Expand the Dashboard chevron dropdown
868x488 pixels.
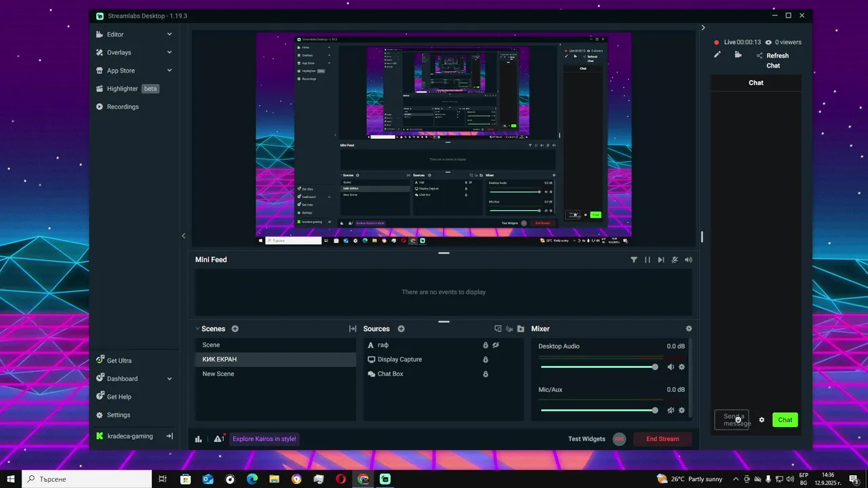pos(170,379)
